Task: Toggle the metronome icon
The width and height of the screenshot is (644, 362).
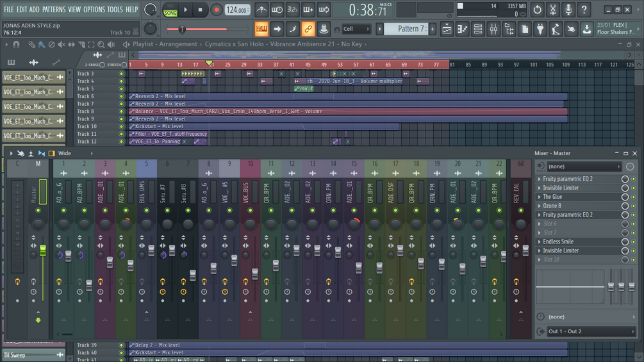Action: pos(261,10)
